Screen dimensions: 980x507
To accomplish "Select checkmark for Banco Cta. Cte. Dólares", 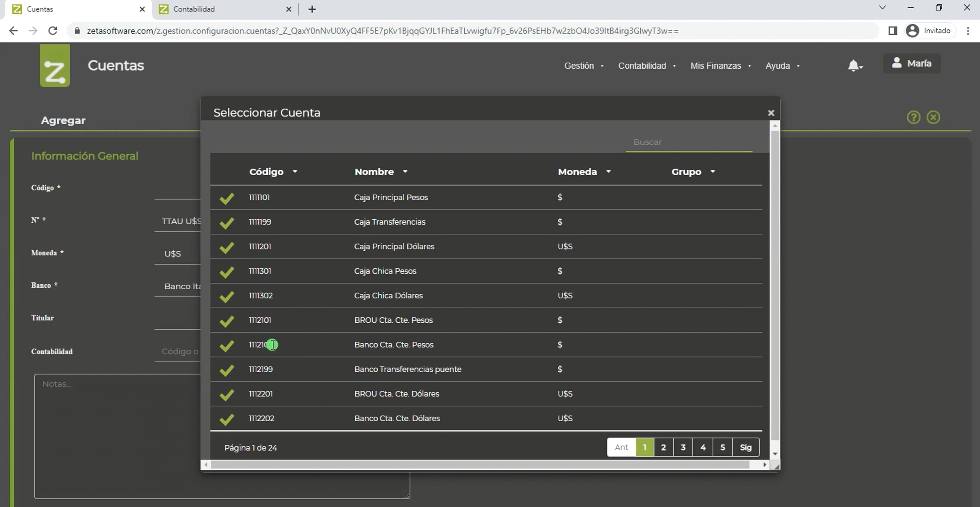I will click(227, 419).
